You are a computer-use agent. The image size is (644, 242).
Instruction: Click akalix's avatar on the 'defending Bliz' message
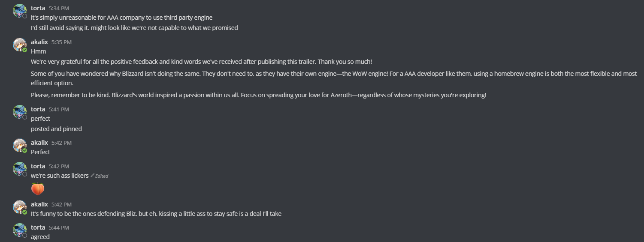tap(20, 207)
